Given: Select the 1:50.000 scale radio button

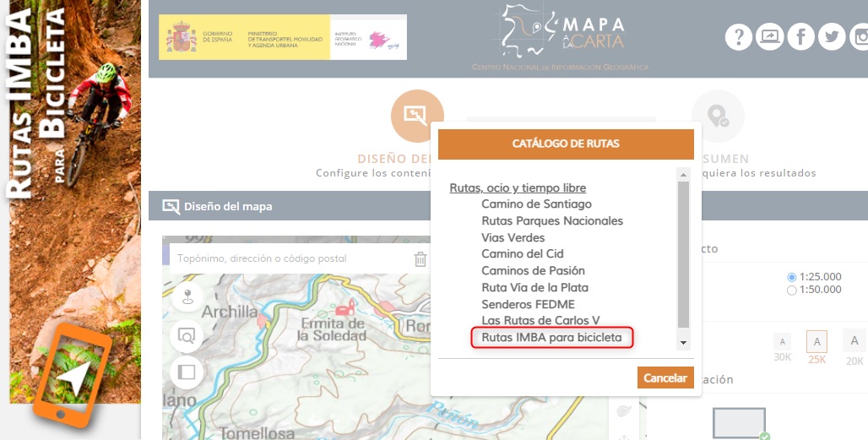Looking at the screenshot, I should (x=792, y=290).
